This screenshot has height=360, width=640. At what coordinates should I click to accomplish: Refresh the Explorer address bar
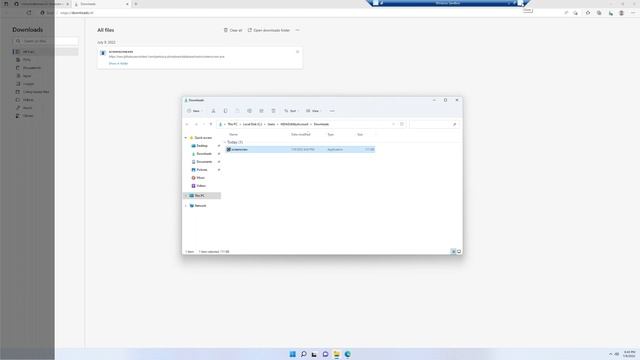pos(402,124)
